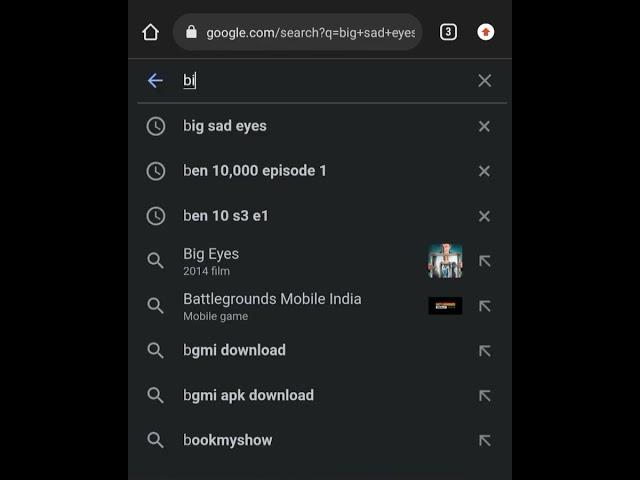Clear the search text box
Image resolution: width=640 pixels, height=480 pixels.
click(x=484, y=81)
